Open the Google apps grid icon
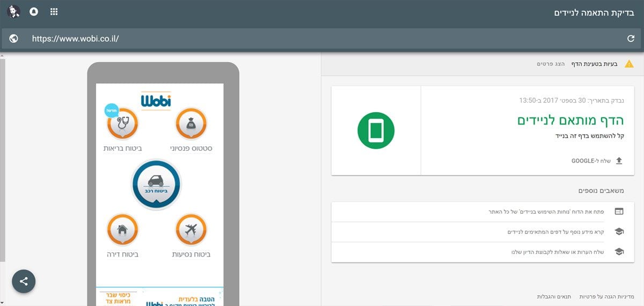This screenshot has width=644, height=306. tap(54, 11)
